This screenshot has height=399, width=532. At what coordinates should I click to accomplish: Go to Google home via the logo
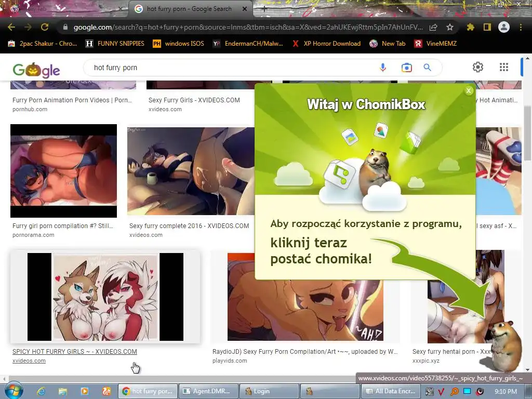coord(36,70)
